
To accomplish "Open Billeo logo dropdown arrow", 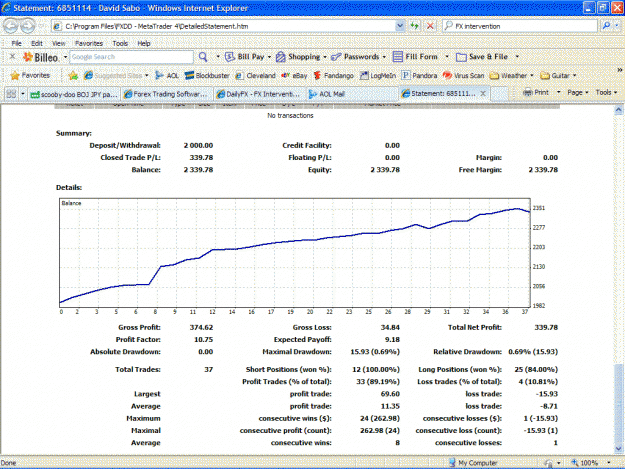I will [65, 57].
